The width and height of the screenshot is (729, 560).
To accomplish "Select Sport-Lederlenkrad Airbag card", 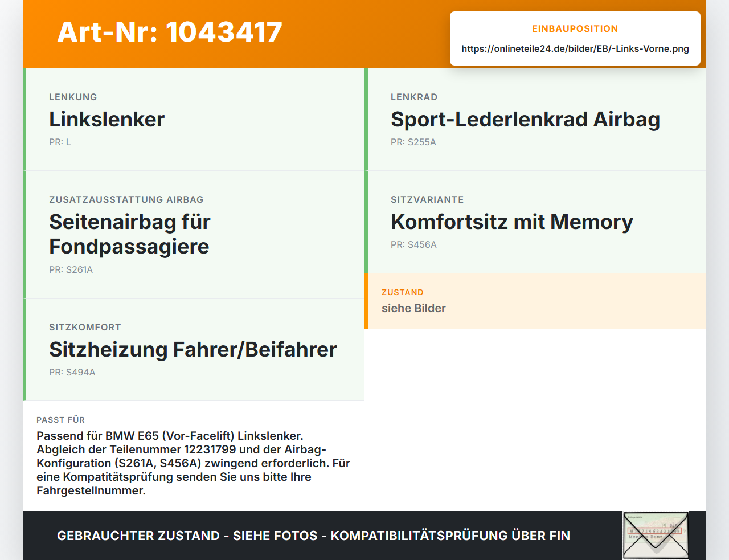I will 535,120.
